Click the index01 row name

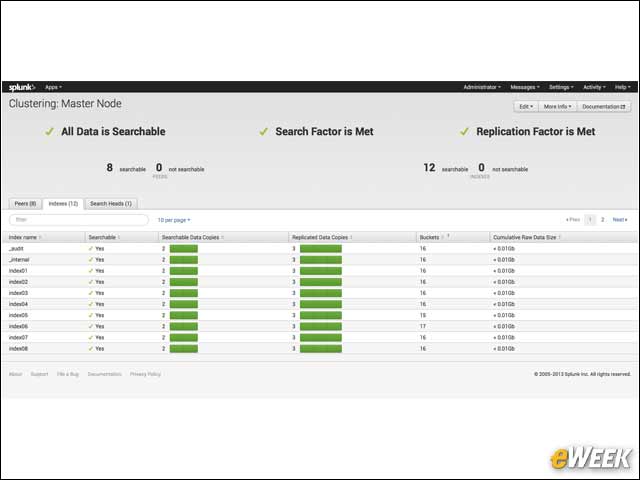click(x=18, y=271)
